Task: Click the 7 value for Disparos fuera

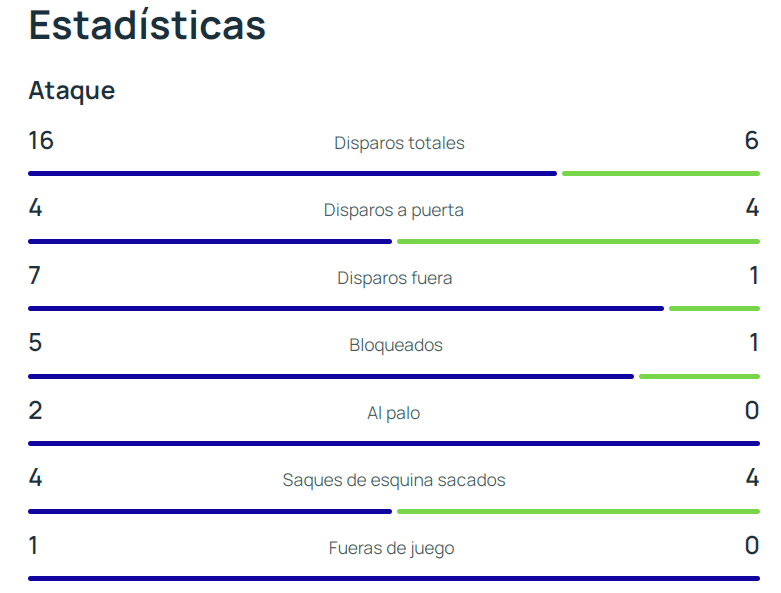Action: click(x=35, y=276)
